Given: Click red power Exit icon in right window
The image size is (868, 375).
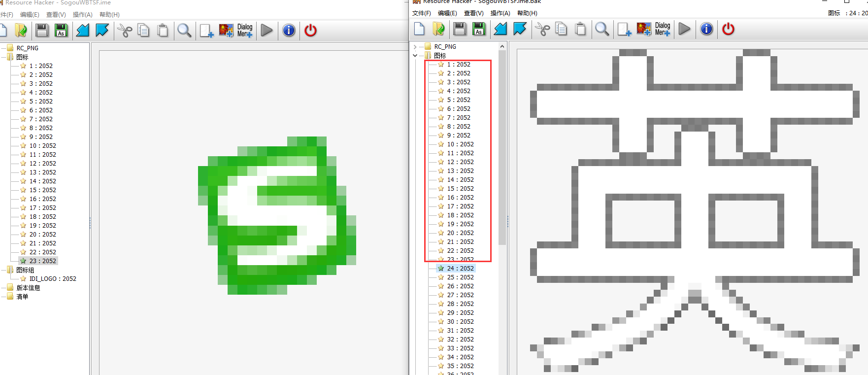Looking at the screenshot, I should pos(728,29).
